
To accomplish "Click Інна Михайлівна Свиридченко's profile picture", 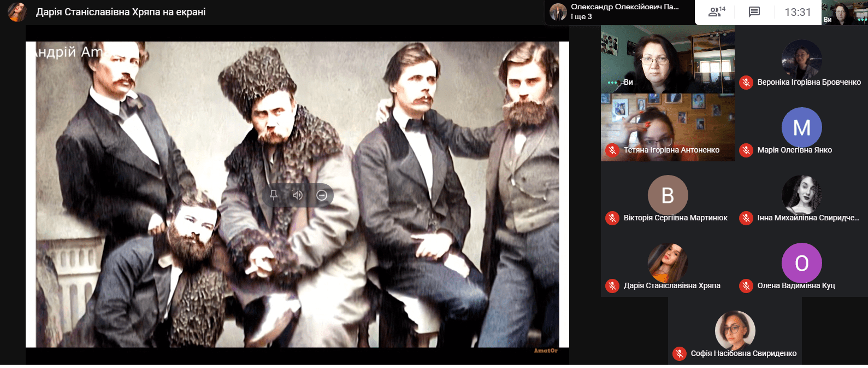I will (x=801, y=194).
